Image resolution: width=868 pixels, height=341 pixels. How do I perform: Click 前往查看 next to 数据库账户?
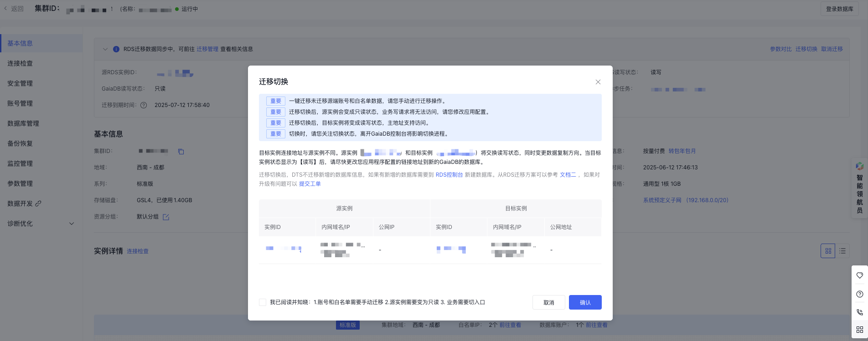click(597, 325)
